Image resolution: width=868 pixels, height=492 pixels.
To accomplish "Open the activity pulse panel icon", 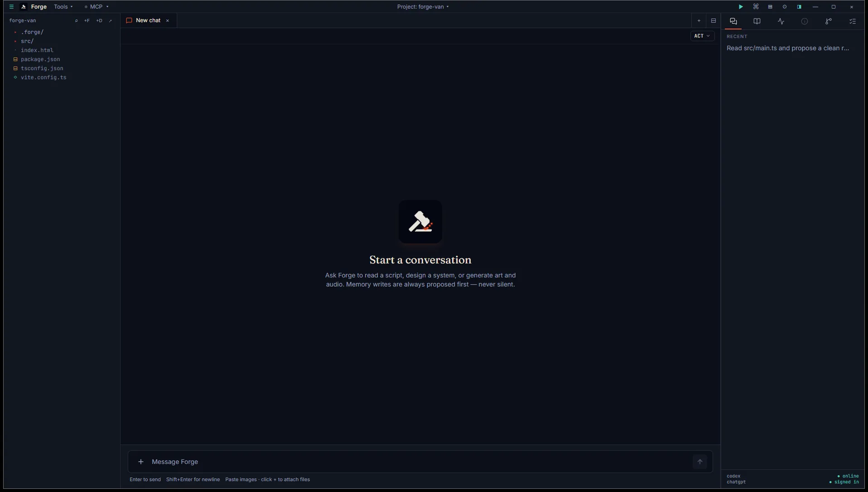I will click(781, 21).
